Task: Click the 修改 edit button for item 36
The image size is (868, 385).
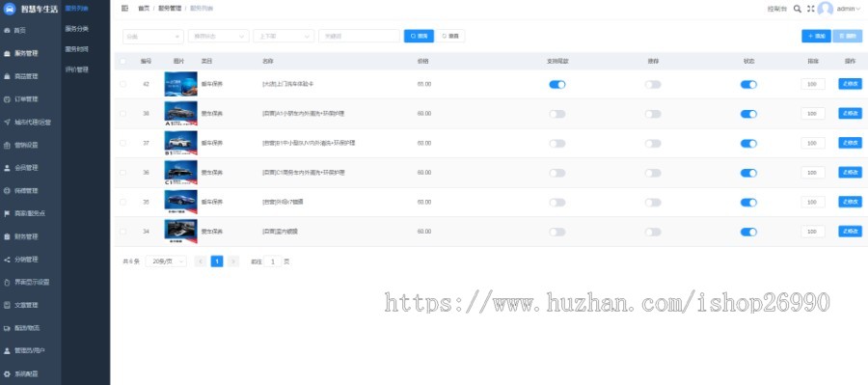Action: [x=850, y=173]
